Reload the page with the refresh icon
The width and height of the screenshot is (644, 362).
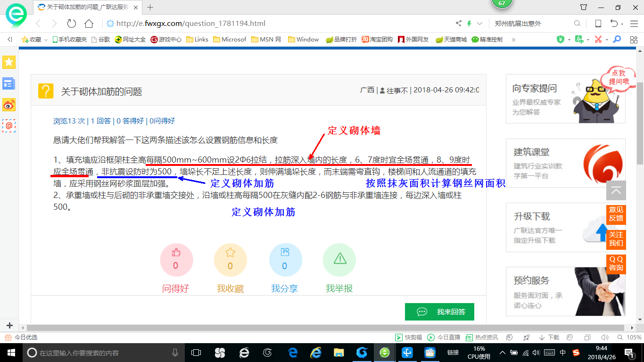point(72,24)
